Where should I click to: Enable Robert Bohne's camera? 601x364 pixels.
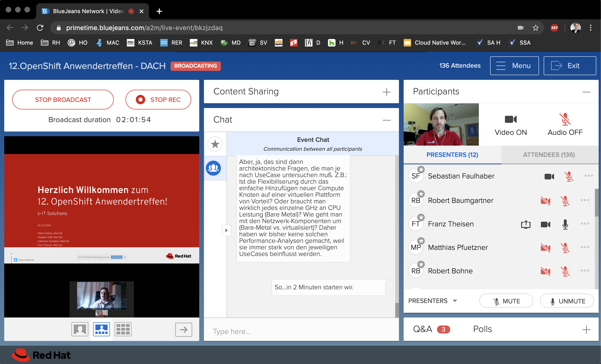545,271
